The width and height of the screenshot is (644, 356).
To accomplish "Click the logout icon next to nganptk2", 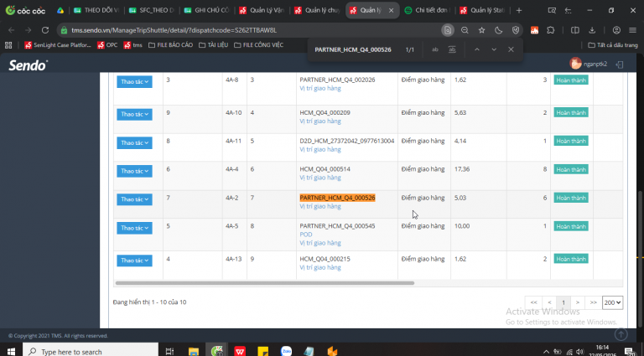I will point(620,64).
